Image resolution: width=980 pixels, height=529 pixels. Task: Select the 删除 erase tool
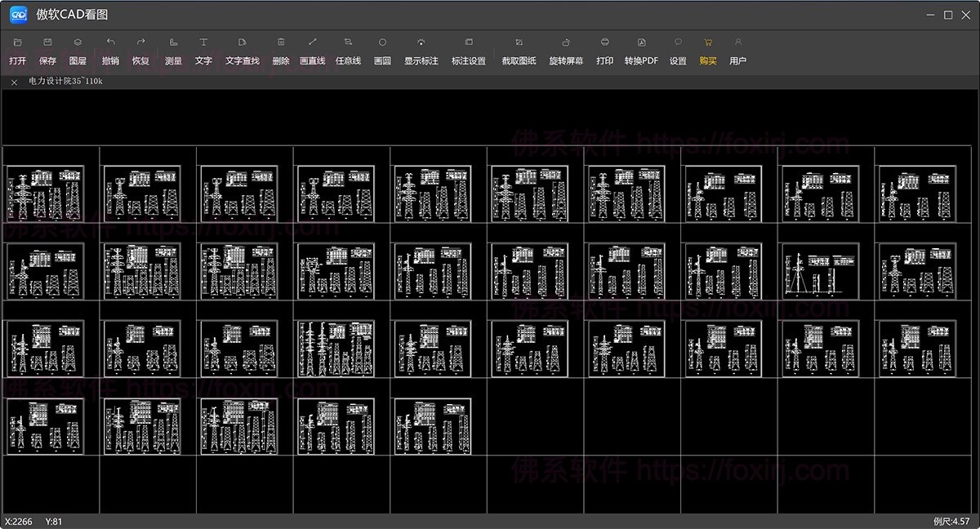(281, 51)
